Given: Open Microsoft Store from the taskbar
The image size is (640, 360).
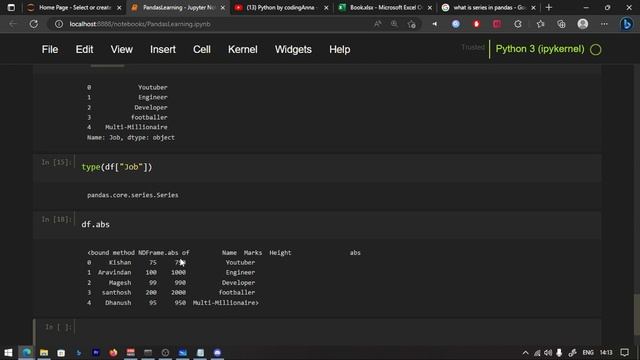Looking at the screenshot, I should [61, 352].
